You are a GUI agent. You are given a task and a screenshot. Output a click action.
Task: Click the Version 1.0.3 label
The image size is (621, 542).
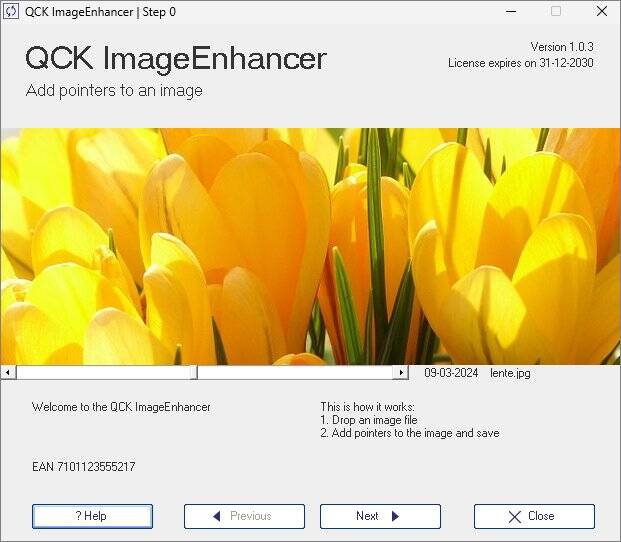(562, 47)
